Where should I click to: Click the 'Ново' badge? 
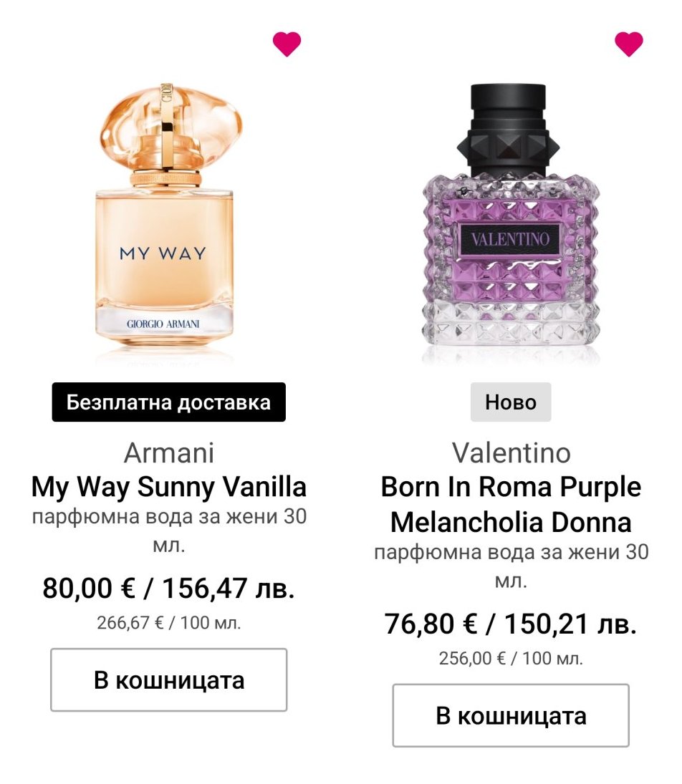[x=511, y=402]
